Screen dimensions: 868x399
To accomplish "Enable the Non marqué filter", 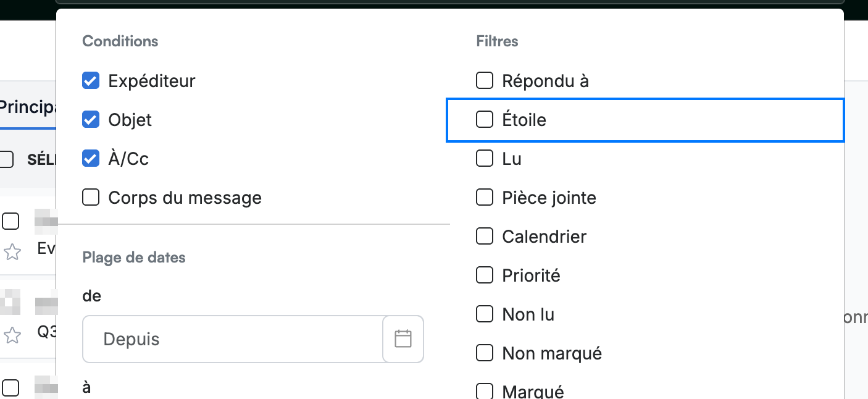I will pyautogui.click(x=485, y=353).
